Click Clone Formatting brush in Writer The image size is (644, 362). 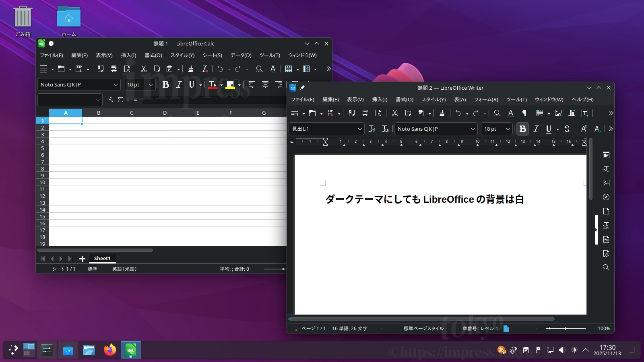[x=442, y=113]
